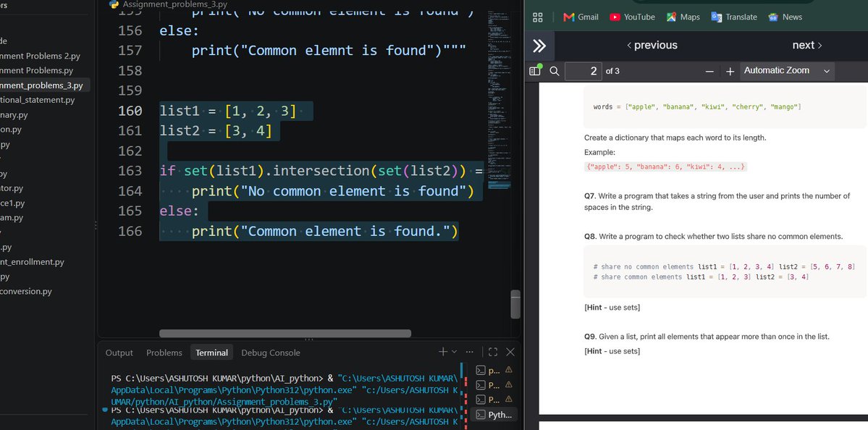This screenshot has width=868, height=430.
Task: Open 'tor.py' in the file explorer
Action: tap(12, 188)
